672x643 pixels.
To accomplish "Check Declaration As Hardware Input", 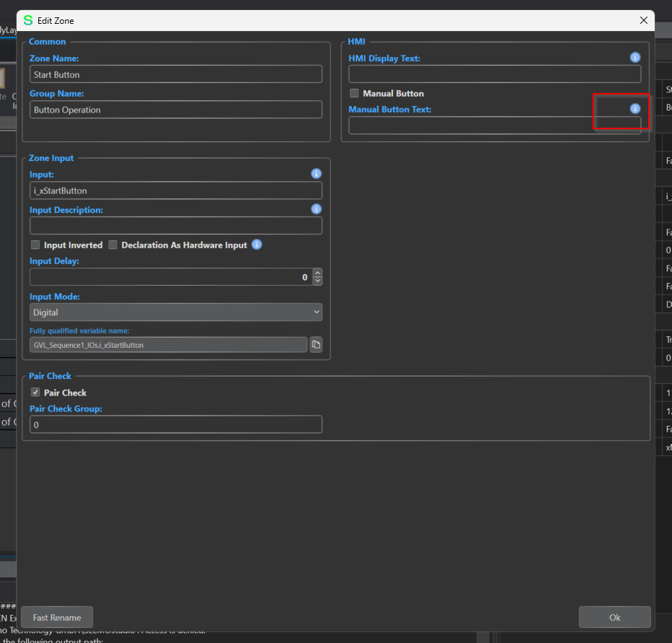I will coord(113,245).
